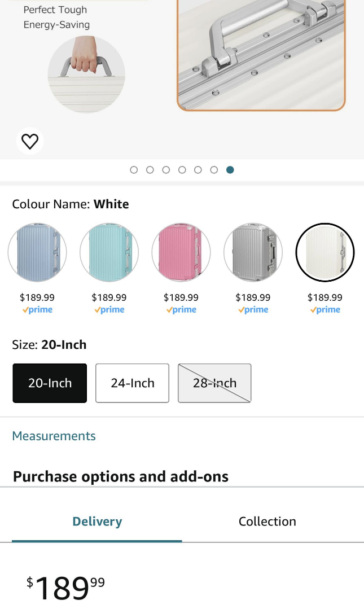Open the Measurements link
The width and height of the screenshot is (364, 609).
tap(54, 436)
